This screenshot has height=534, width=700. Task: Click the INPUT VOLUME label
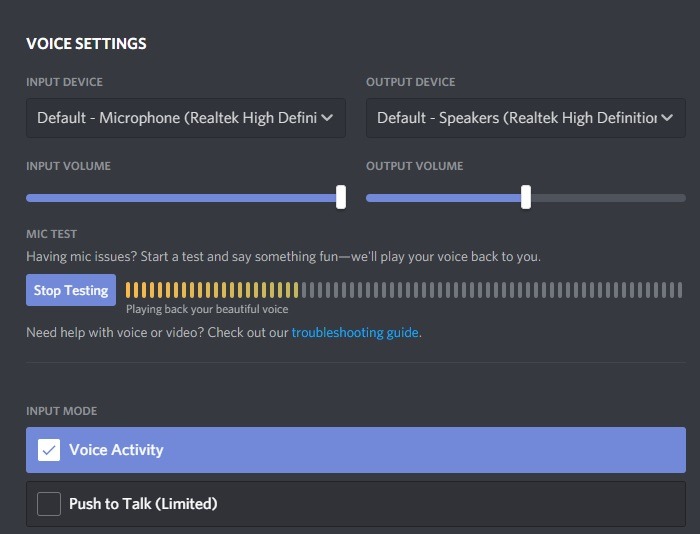(x=68, y=166)
